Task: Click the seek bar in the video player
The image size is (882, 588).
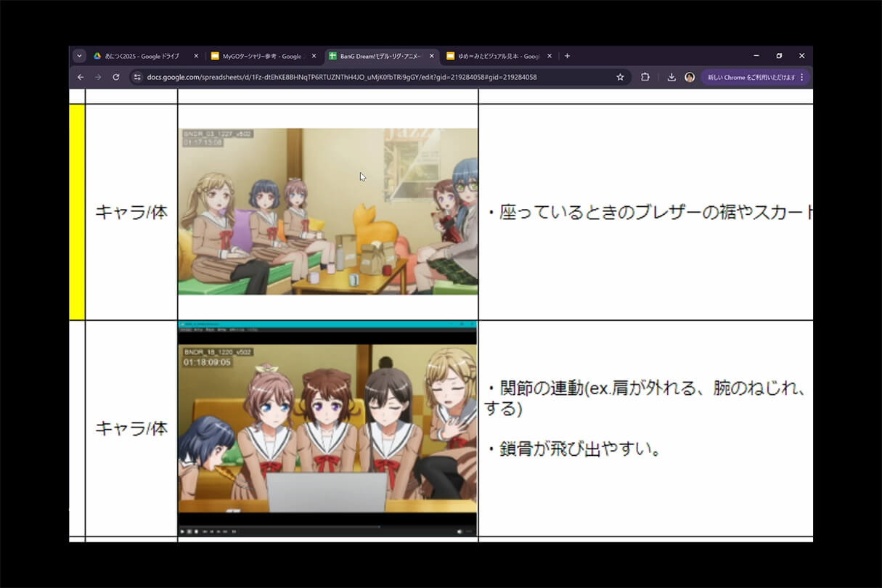Action: click(x=327, y=526)
